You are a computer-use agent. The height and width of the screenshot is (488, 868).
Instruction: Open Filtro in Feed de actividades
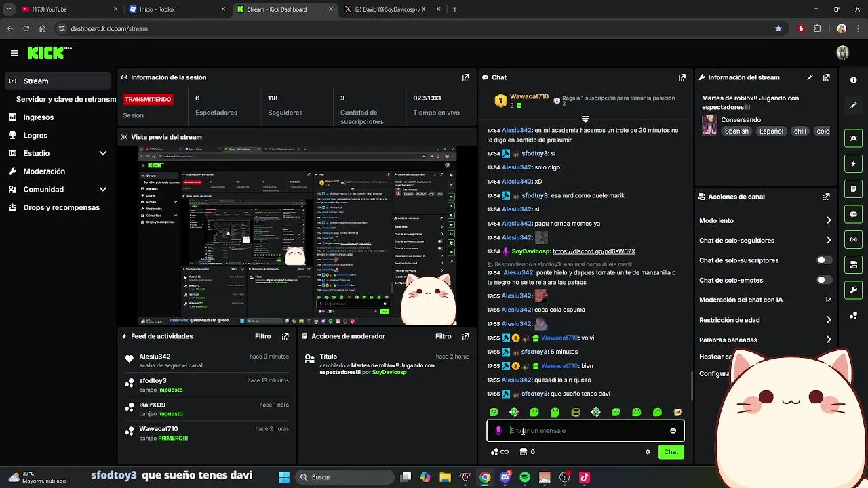pos(262,336)
